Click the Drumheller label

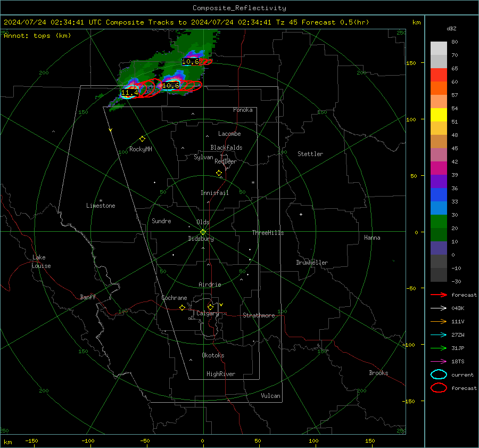(312, 263)
